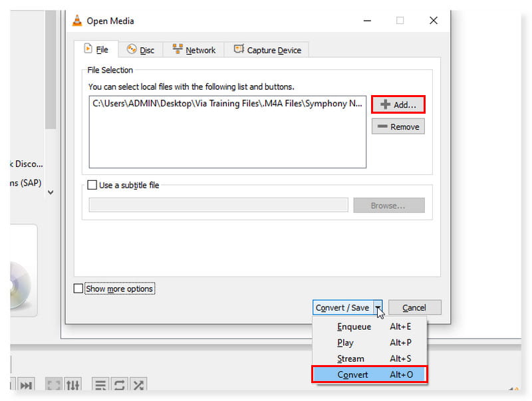Skip to next media item
This screenshot has width=532, height=401.
click(x=25, y=384)
